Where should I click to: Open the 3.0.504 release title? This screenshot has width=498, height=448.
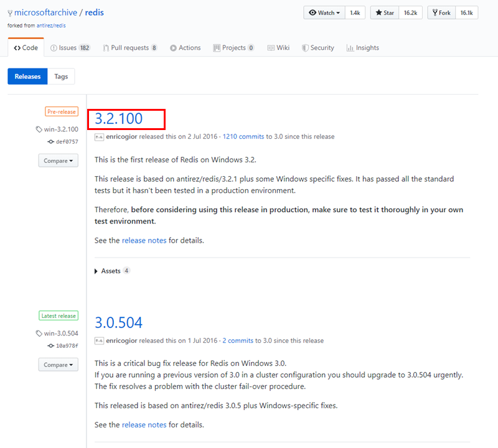(x=119, y=323)
